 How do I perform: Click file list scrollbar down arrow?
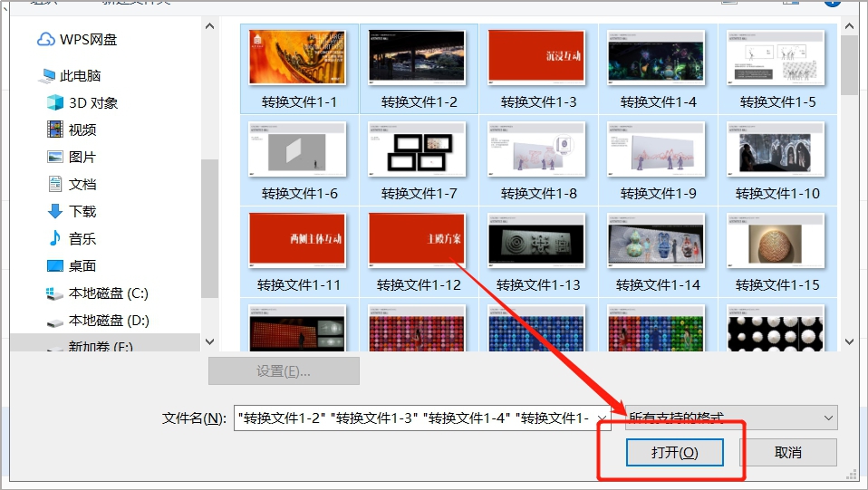pos(849,341)
